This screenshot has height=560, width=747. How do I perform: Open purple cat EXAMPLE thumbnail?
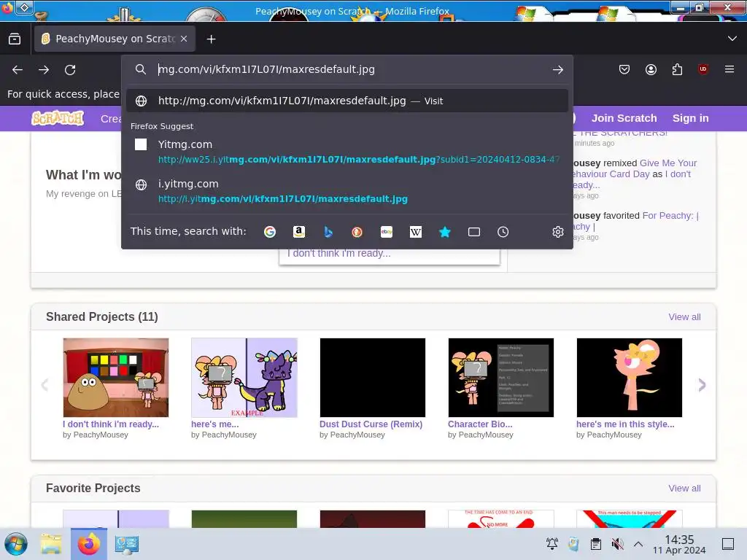coord(244,378)
